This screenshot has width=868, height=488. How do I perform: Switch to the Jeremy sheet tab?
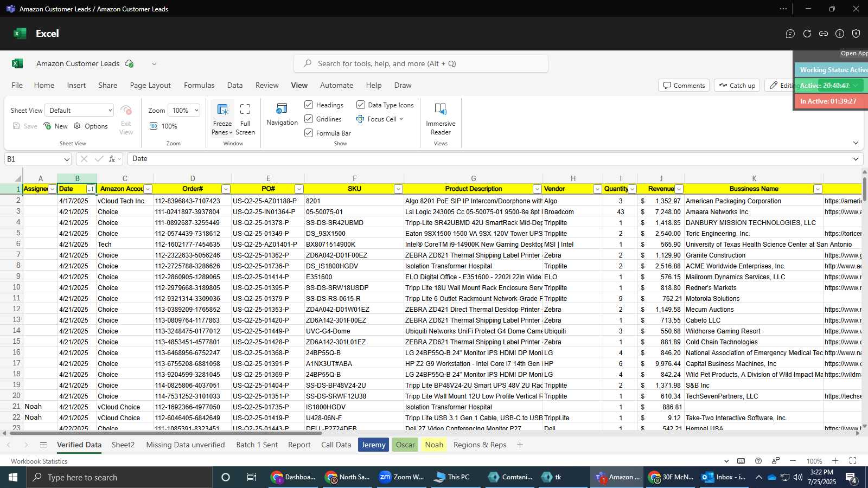click(x=373, y=445)
